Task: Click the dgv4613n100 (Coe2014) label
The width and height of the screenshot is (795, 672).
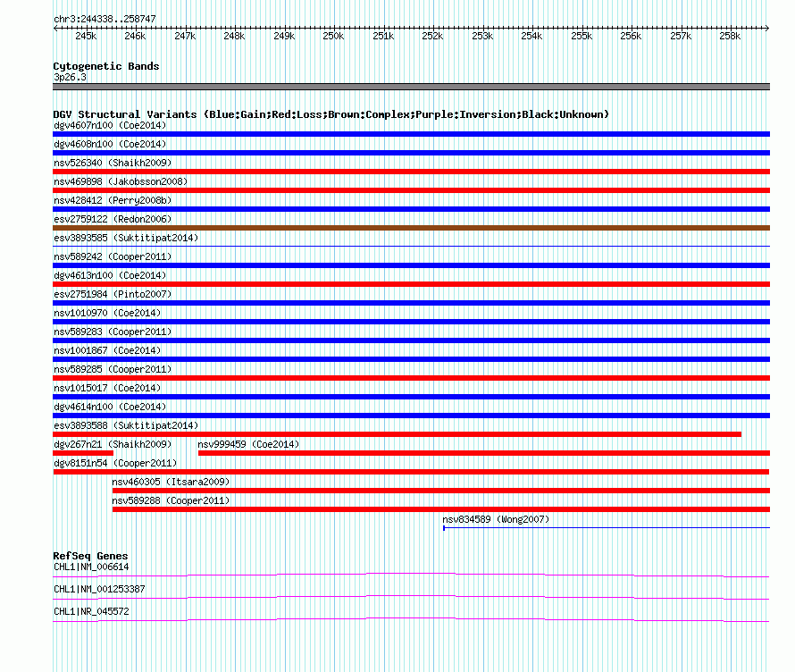Action: tap(110, 275)
